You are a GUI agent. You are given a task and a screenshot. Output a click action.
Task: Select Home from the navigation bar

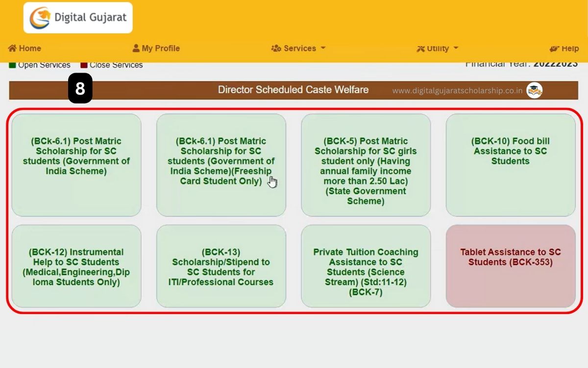point(24,48)
